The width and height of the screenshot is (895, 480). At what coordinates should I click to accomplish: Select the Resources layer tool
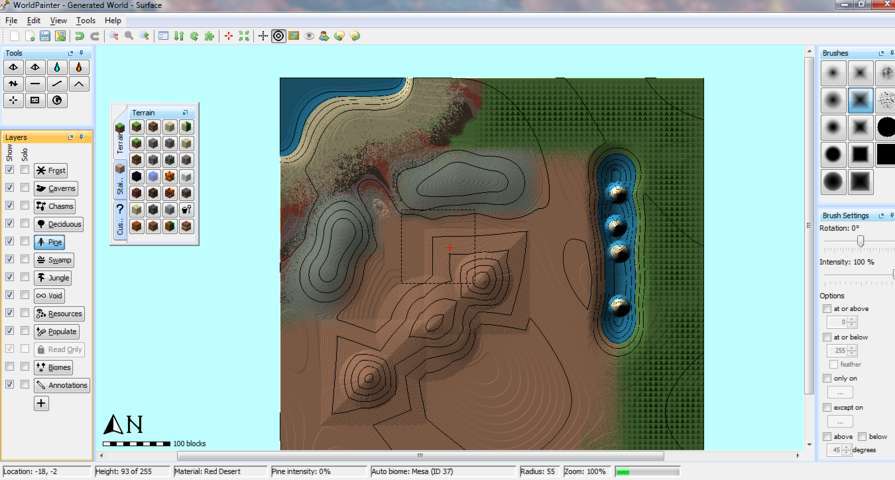pyautogui.click(x=59, y=314)
